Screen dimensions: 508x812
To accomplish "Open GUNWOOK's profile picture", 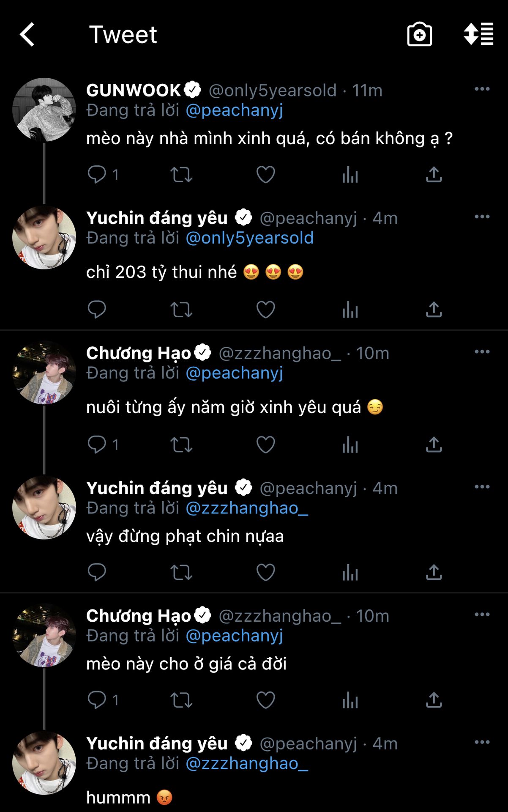I will [44, 110].
